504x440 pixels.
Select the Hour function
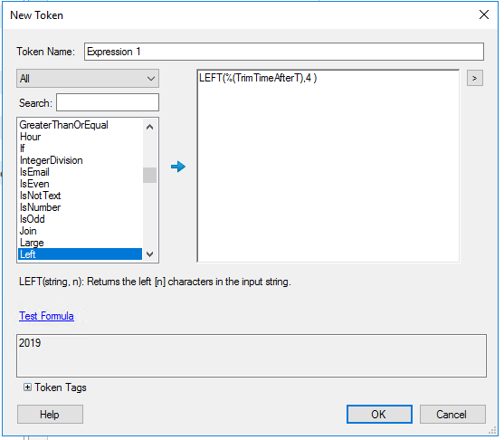pyautogui.click(x=30, y=137)
